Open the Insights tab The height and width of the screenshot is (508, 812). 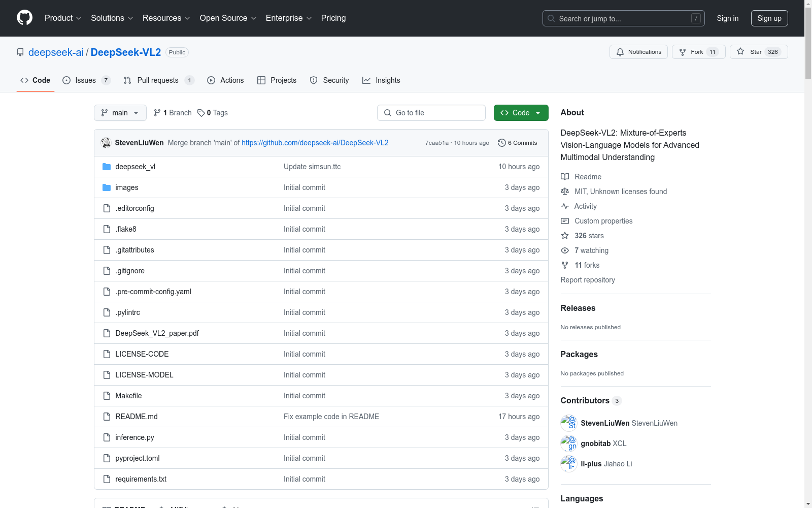[381, 80]
